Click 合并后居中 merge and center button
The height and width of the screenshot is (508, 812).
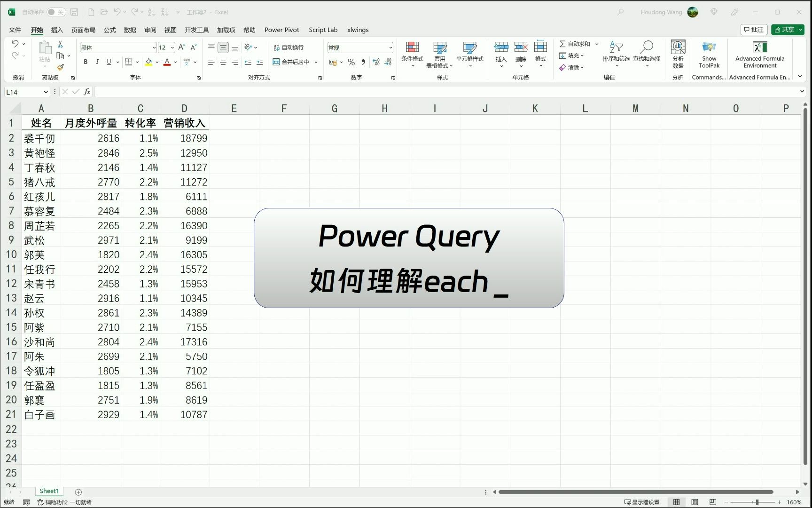pyautogui.click(x=291, y=62)
